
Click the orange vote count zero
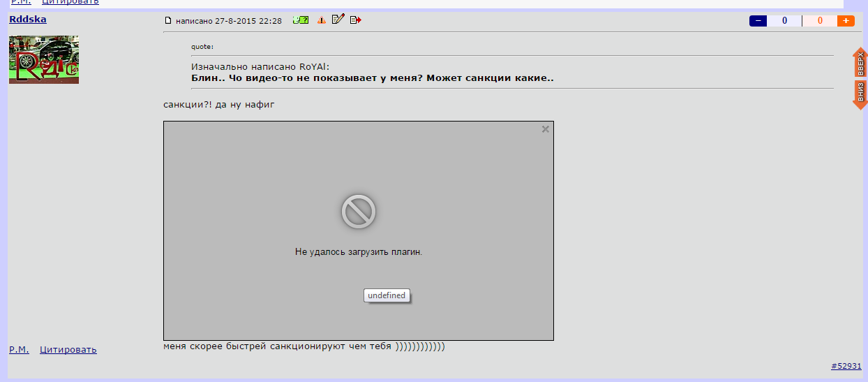tap(820, 21)
